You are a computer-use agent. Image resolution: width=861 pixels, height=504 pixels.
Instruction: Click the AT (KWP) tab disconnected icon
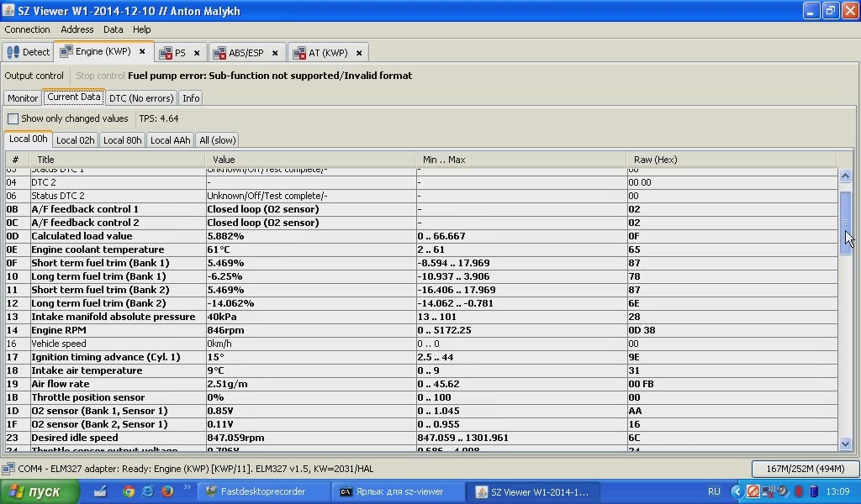(298, 53)
